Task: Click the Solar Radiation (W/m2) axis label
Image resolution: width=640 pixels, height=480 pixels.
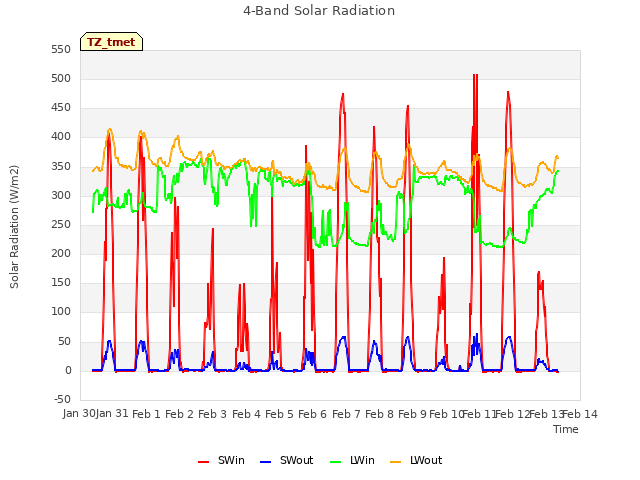Action: (14, 227)
